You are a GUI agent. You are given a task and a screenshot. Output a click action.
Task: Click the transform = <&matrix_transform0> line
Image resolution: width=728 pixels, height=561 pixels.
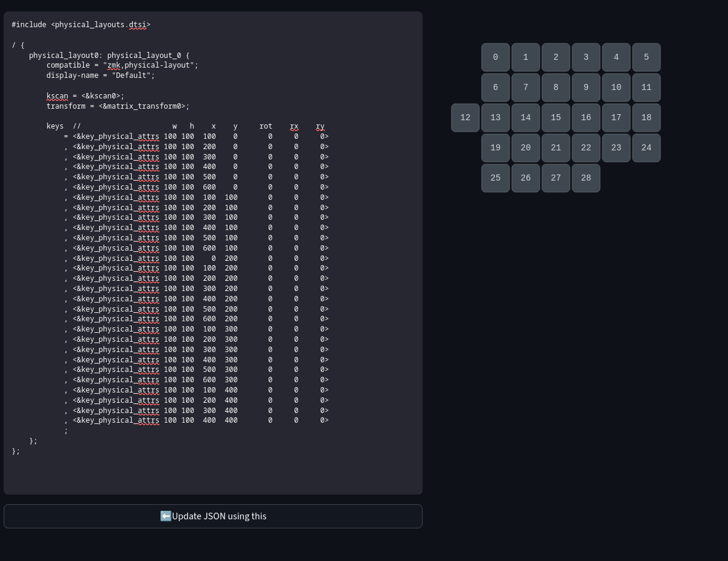click(118, 106)
